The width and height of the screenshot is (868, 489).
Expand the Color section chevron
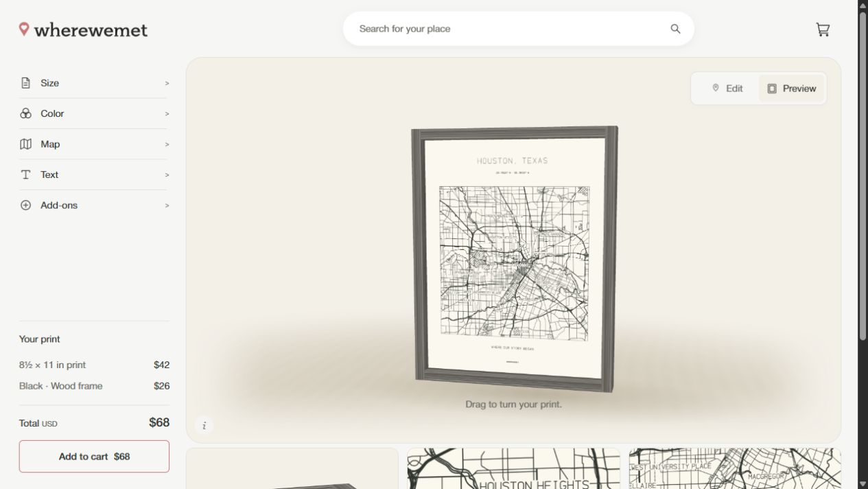coord(167,114)
